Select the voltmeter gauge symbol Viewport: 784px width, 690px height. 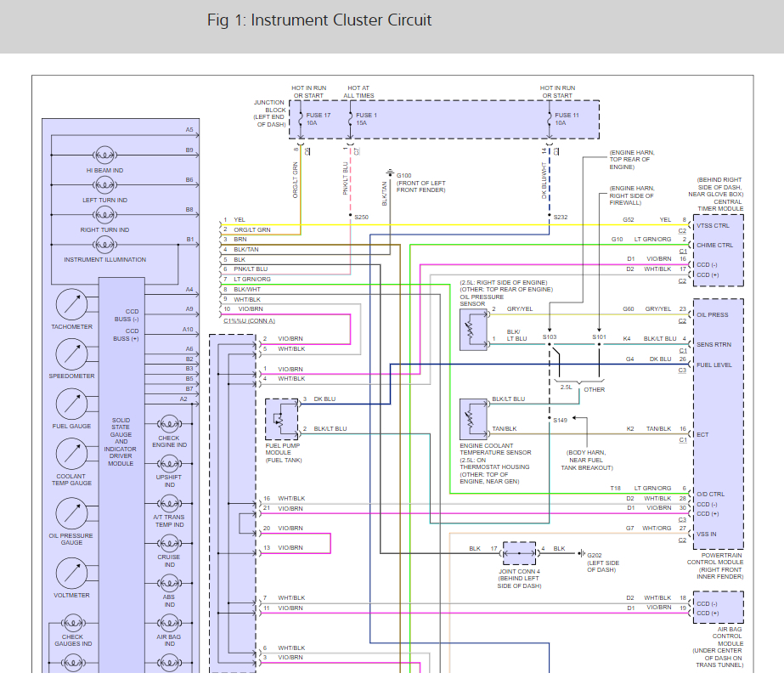coord(71,574)
